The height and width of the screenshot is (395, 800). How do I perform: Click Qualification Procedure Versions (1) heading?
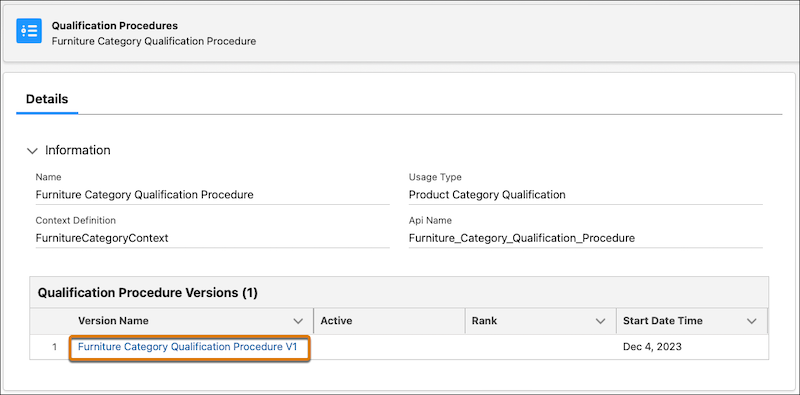148,293
